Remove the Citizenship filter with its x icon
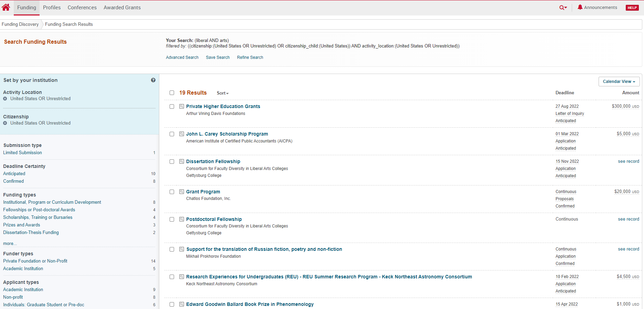644x309 pixels. [5, 123]
